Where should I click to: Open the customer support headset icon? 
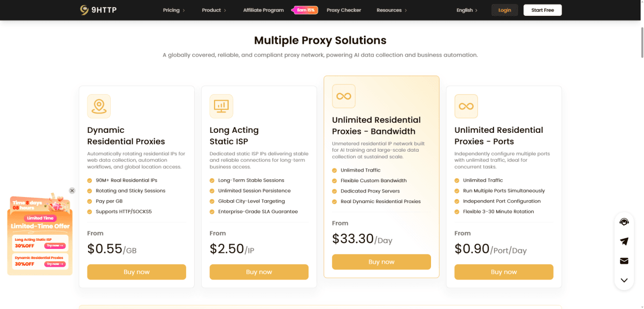coord(624,222)
